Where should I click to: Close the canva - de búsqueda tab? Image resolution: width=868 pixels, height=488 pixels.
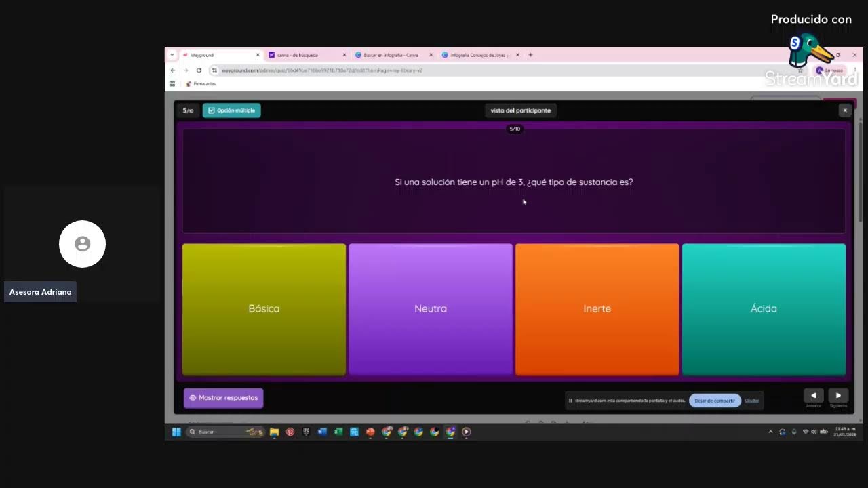tap(344, 55)
